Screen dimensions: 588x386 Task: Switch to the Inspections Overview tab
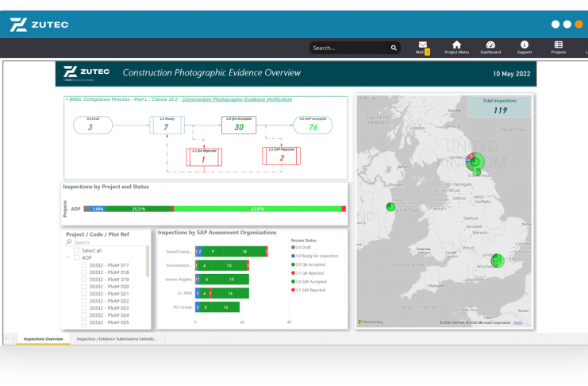point(43,338)
